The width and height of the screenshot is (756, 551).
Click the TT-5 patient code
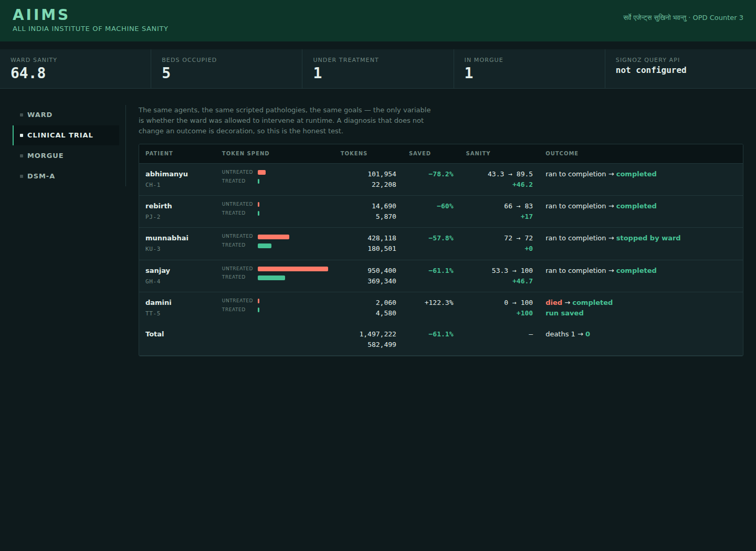(153, 314)
